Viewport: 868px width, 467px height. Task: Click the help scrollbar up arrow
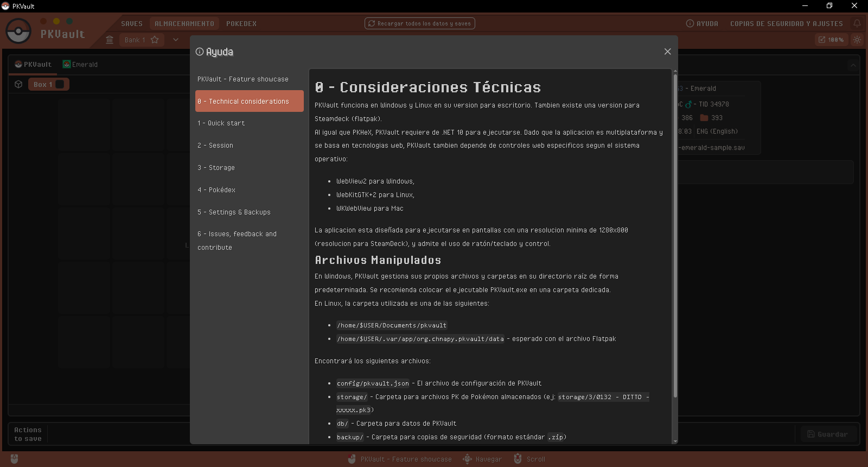tap(675, 71)
